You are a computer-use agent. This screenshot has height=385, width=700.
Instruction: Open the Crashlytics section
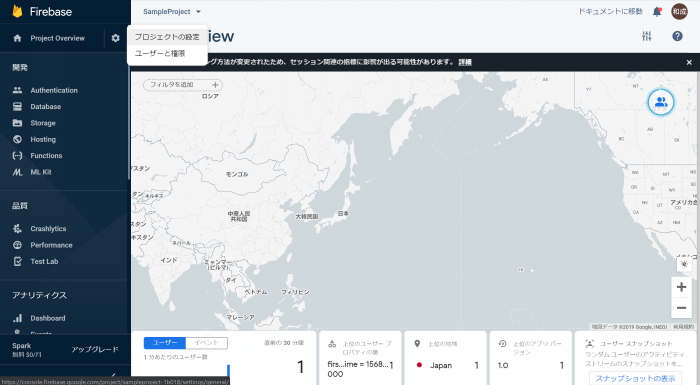point(48,229)
